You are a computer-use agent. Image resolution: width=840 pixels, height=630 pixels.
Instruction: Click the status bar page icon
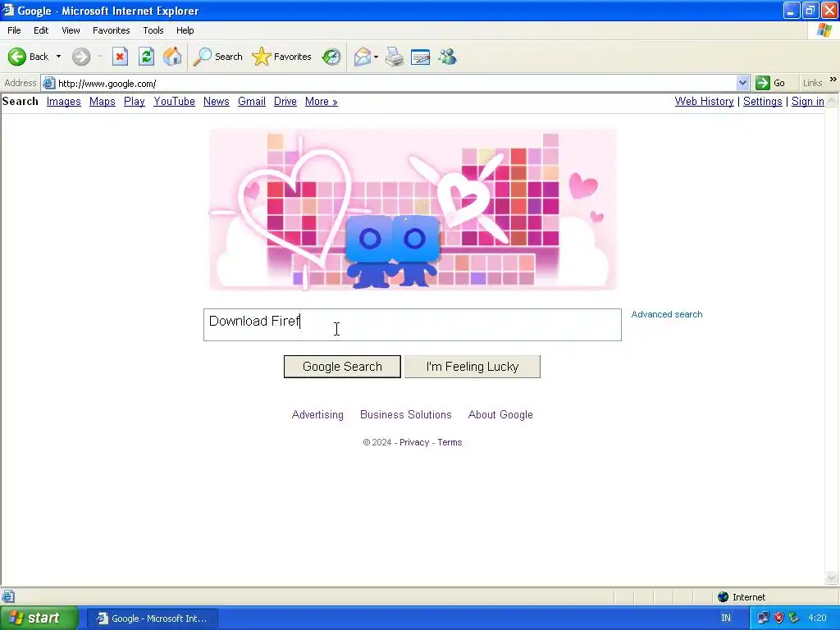click(8, 596)
